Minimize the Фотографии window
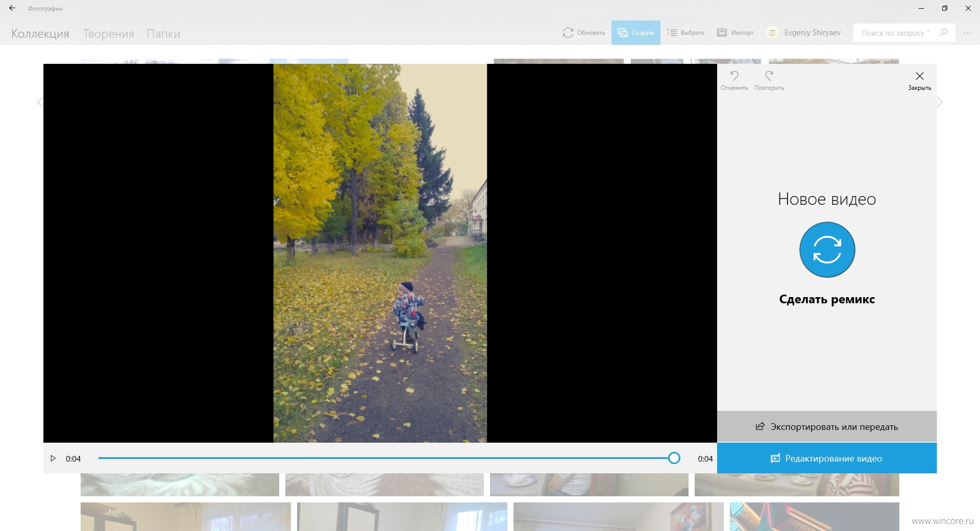980x531 pixels. click(921, 8)
